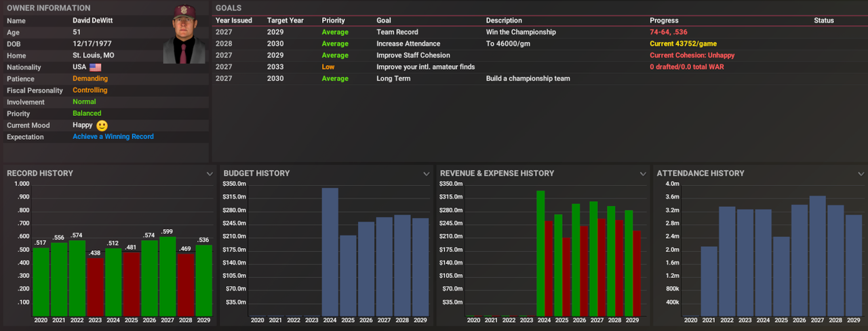Viewport: 868px width, 331px height.
Task: Click the Controlling fiscal personality value
Action: point(90,91)
